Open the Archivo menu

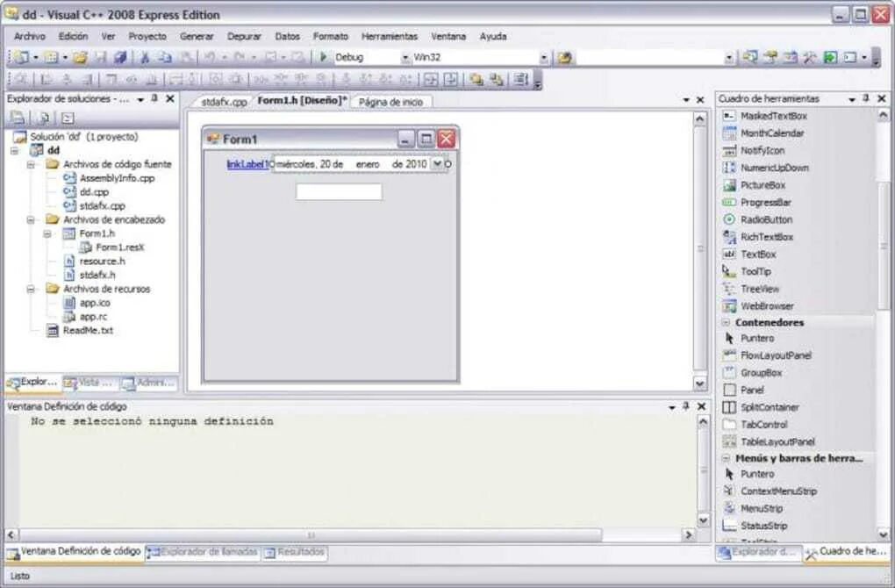(30, 36)
